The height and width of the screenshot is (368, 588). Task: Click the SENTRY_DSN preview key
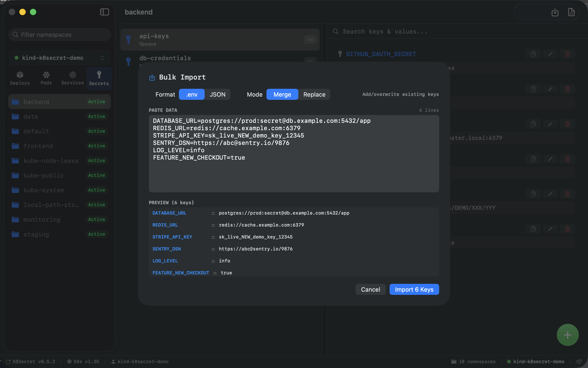pyautogui.click(x=167, y=249)
